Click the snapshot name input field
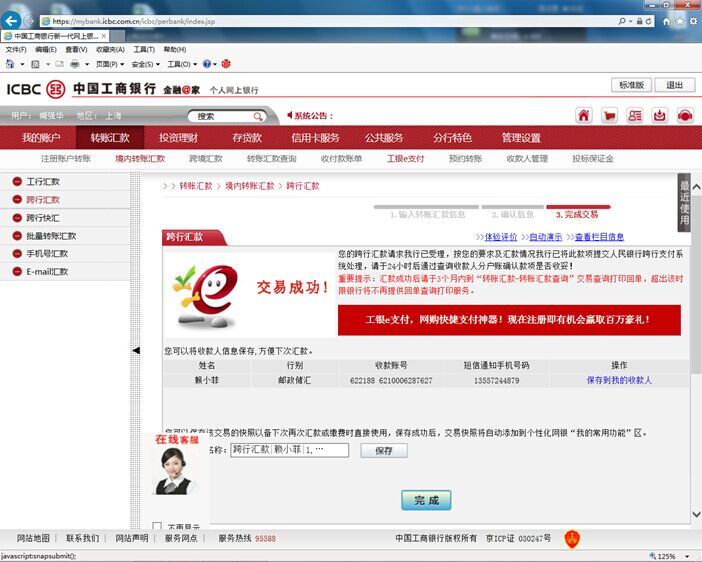This screenshot has height=562, width=702. (x=290, y=450)
